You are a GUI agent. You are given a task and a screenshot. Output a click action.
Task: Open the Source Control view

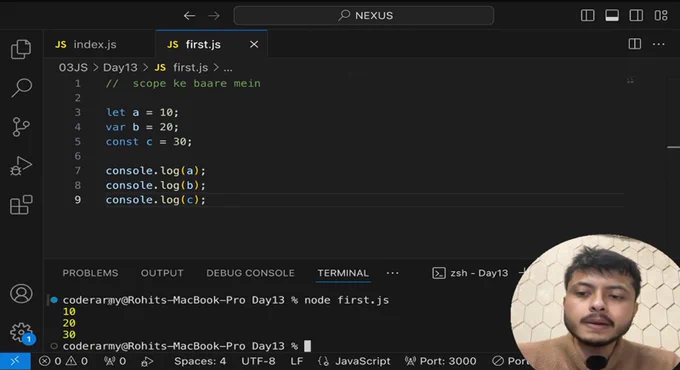(21, 127)
